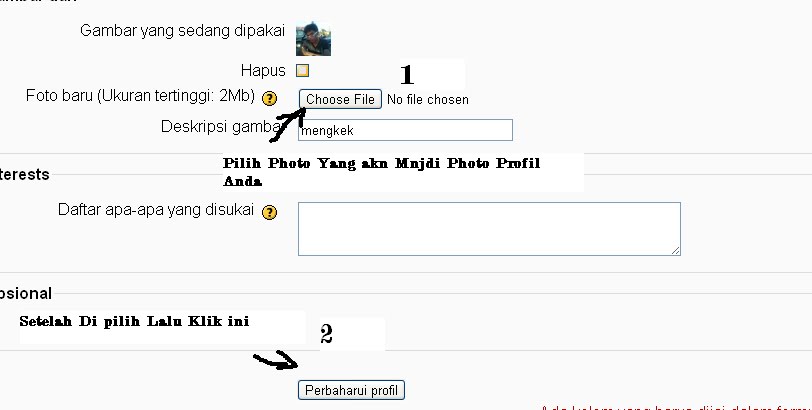Viewport: 812px width, 410px height.
Task: Click the 'Daftar apa-apa yang disukai' label
Action: pos(156,210)
